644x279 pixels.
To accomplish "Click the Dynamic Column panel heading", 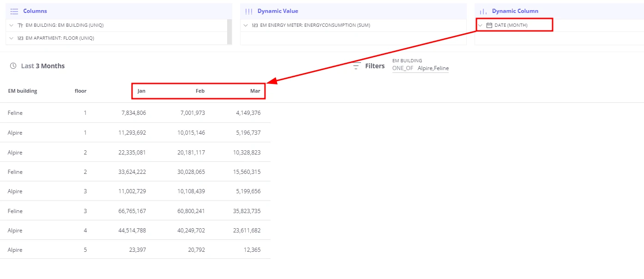I will tap(515, 11).
